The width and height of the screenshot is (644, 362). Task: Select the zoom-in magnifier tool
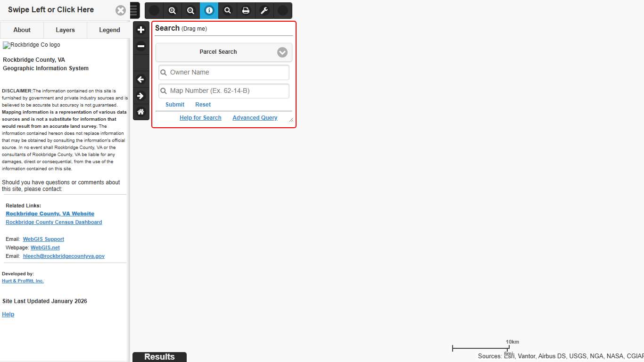point(173,10)
